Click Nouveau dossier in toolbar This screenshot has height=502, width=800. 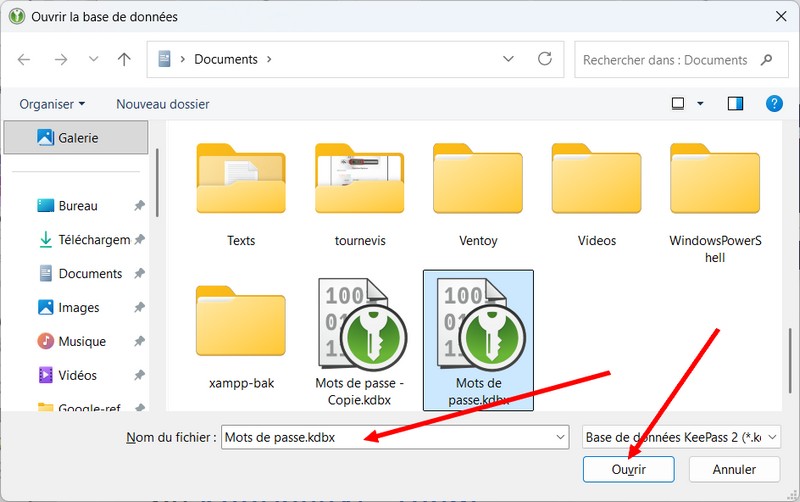pos(163,104)
